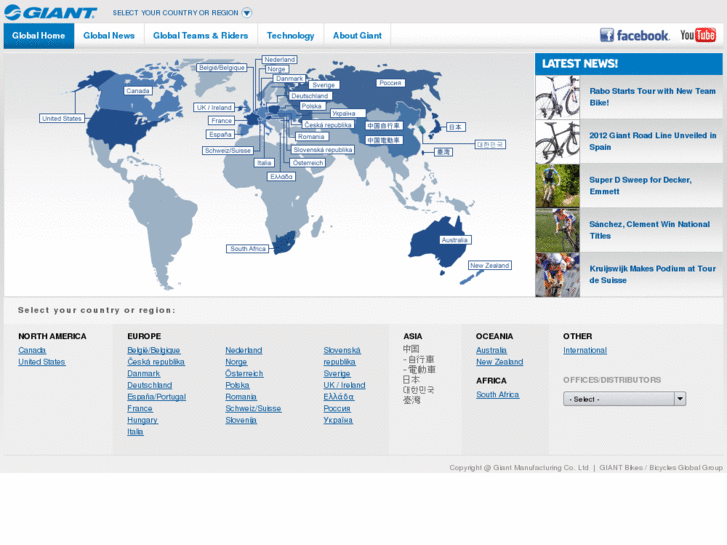Select South Africa label on map
Screen dimensions: 727x545
click(x=248, y=249)
